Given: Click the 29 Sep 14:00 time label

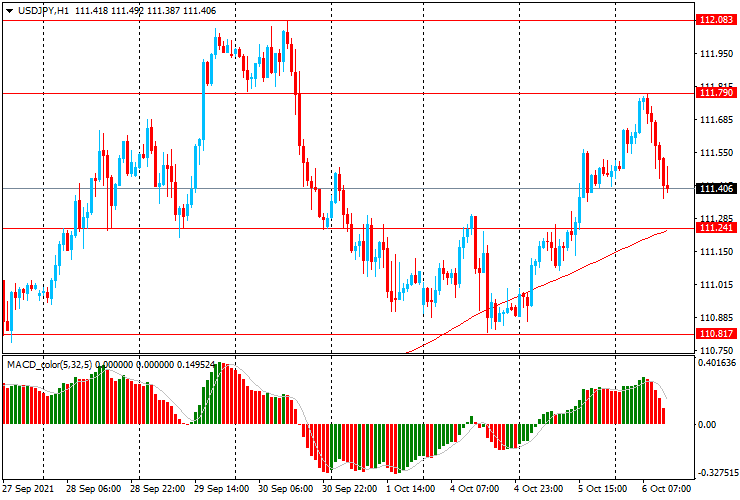Looking at the screenshot, I should [x=220, y=490].
